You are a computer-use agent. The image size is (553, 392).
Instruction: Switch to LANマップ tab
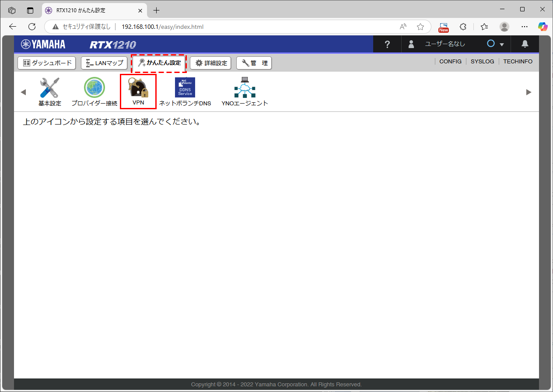point(104,63)
